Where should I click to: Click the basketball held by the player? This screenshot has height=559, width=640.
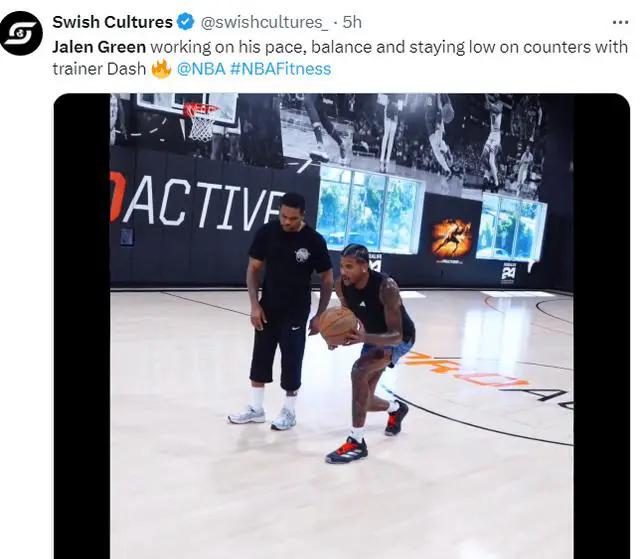coord(338,326)
